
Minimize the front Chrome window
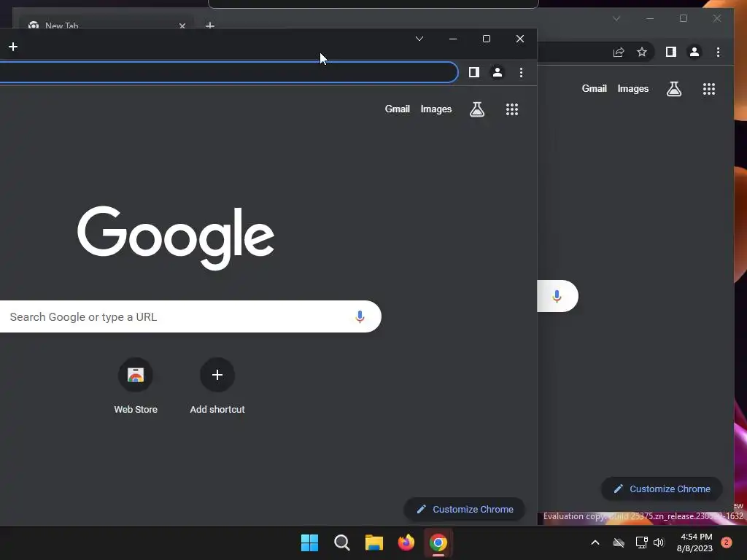453,39
